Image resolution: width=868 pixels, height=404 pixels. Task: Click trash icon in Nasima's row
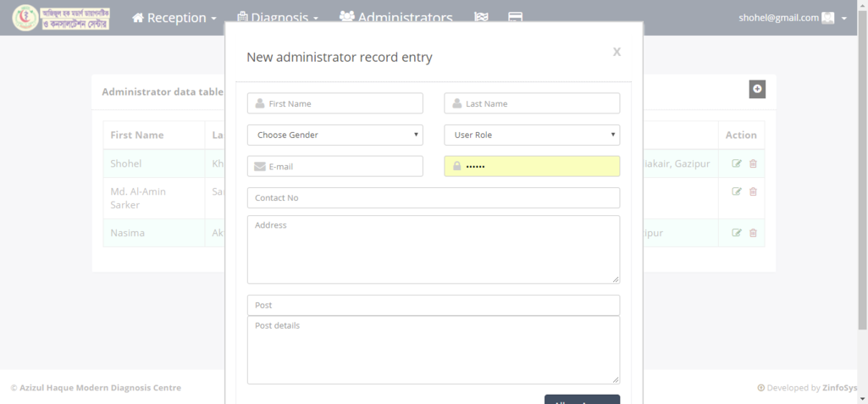tap(753, 233)
